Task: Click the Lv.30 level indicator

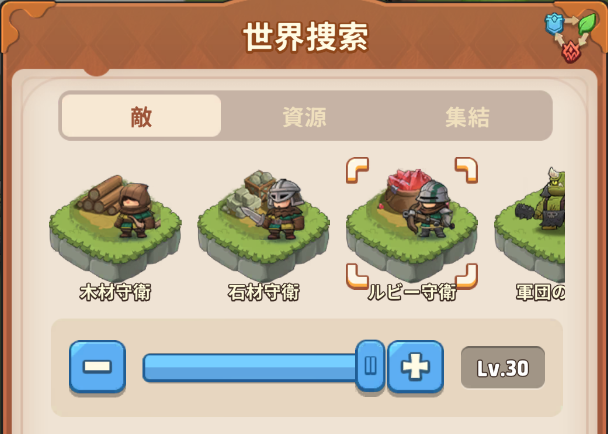Action: 503,367
